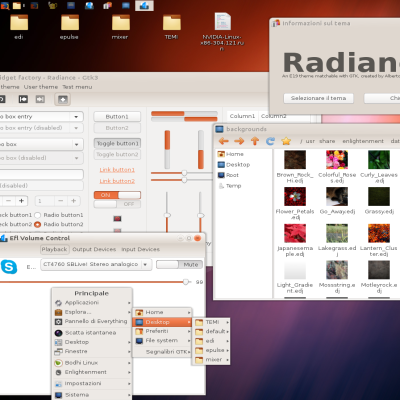Select the Colorful_Roses.edj thumbnail
The image size is (400, 400).
(337, 160)
